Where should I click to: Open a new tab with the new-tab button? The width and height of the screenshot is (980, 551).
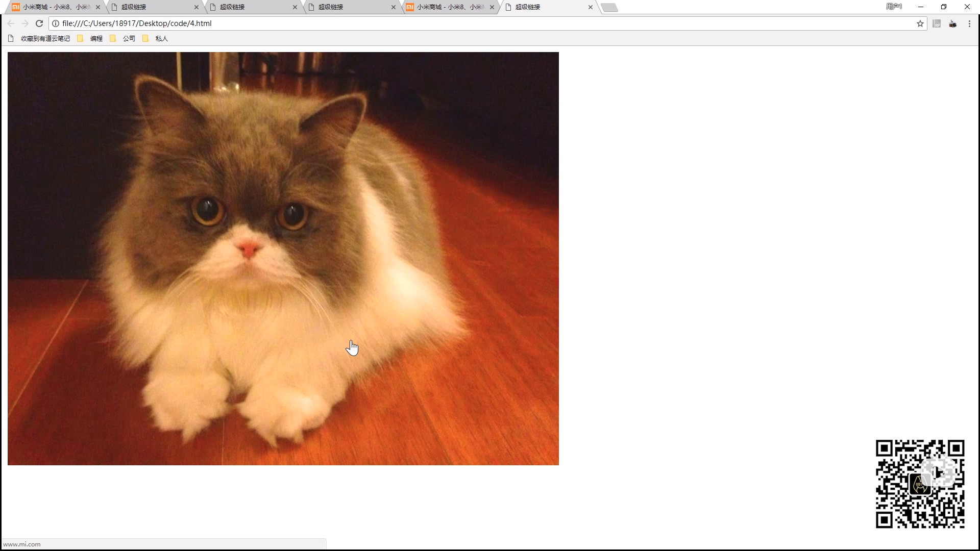click(x=609, y=7)
